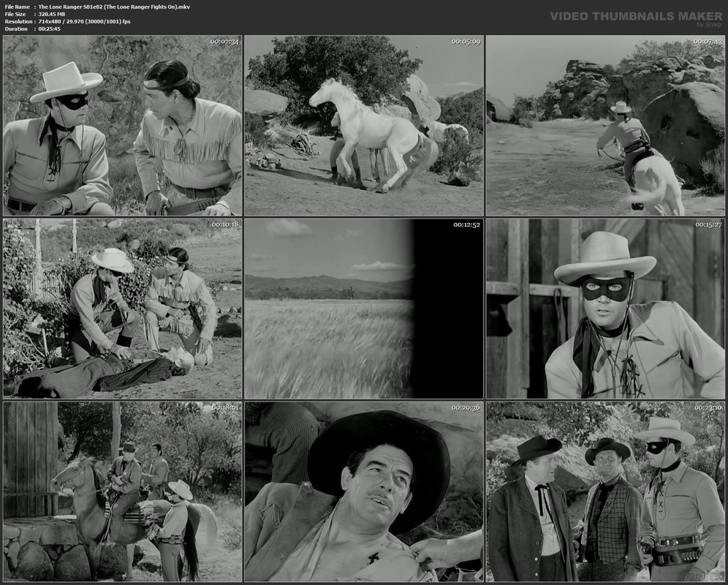Open the thumbnail timestamped 00:10:18
Screen dimensions: 728x585
tap(123, 309)
